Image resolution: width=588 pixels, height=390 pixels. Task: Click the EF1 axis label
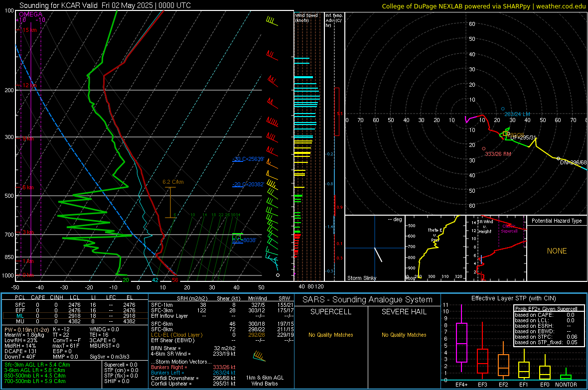click(x=524, y=385)
